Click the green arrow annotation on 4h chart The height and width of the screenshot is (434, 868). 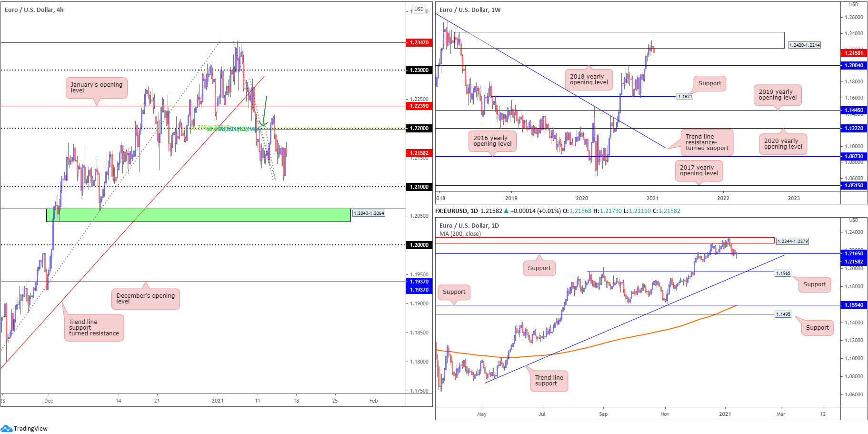pyautogui.click(x=264, y=111)
